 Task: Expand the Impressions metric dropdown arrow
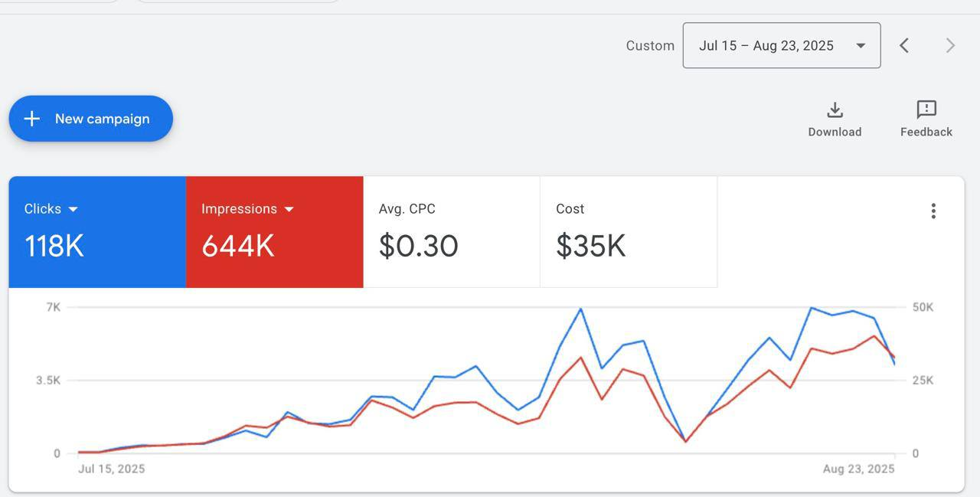(289, 209)
